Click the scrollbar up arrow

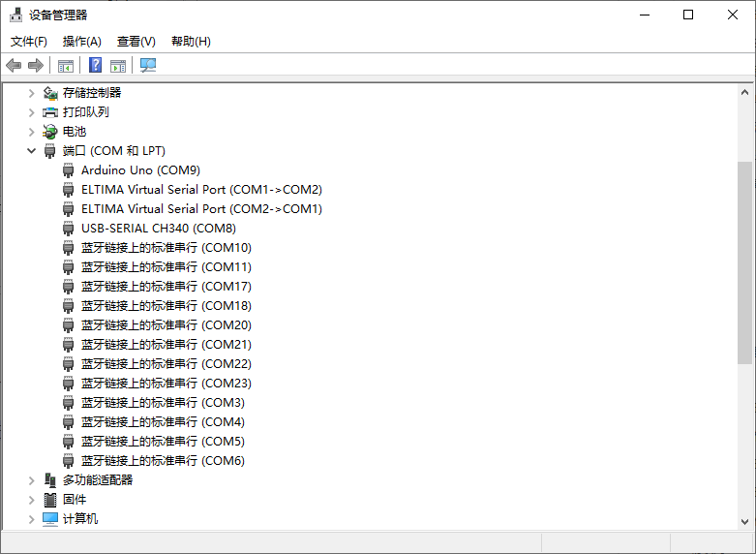coord(744,92)
